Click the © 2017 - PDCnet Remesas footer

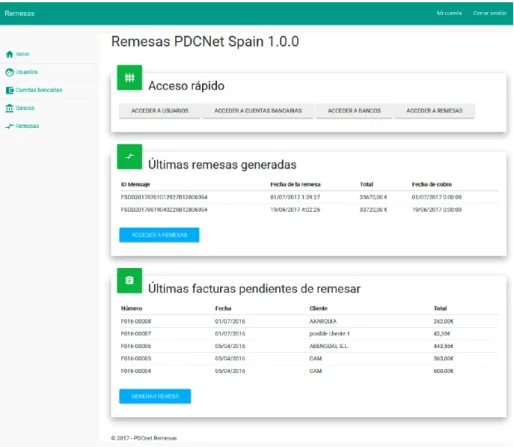coord(144,438)
